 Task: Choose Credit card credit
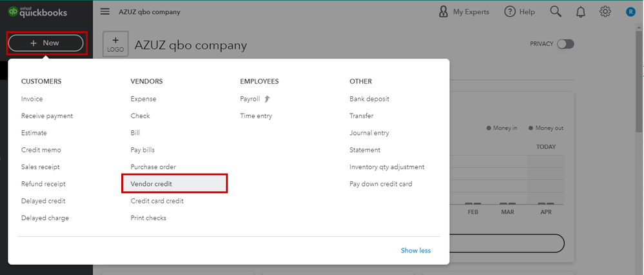(x=157, y=201)
